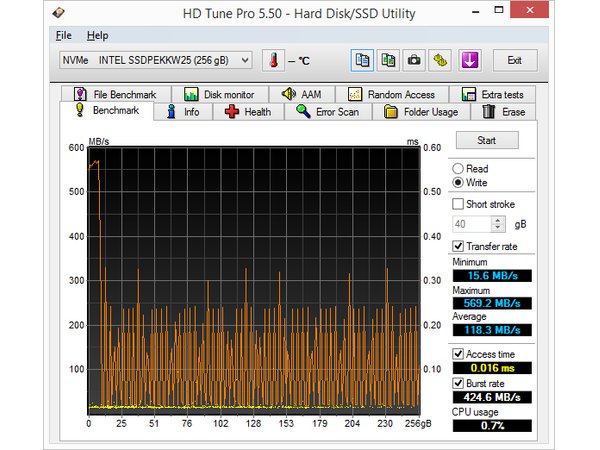Open the Health tab

248,112
